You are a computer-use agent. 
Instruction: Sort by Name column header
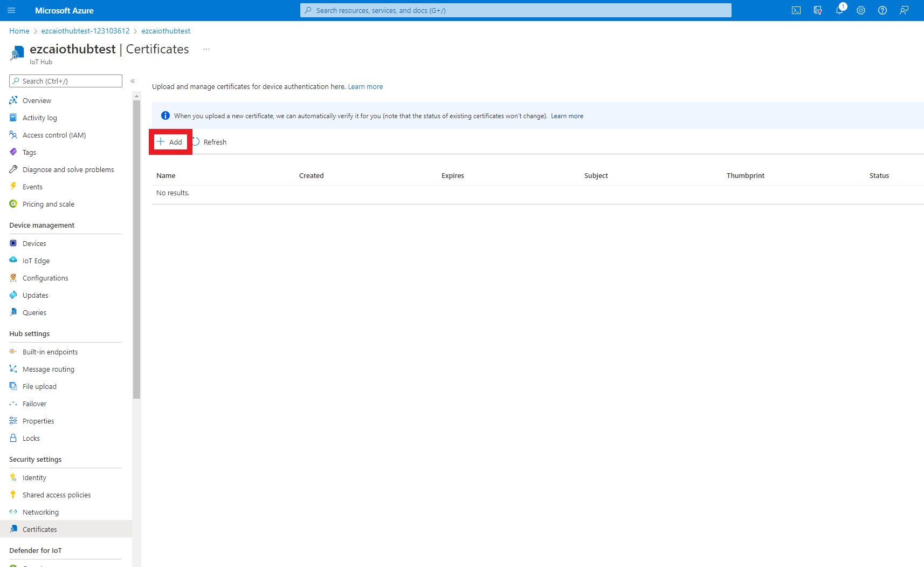coord(166,175)
